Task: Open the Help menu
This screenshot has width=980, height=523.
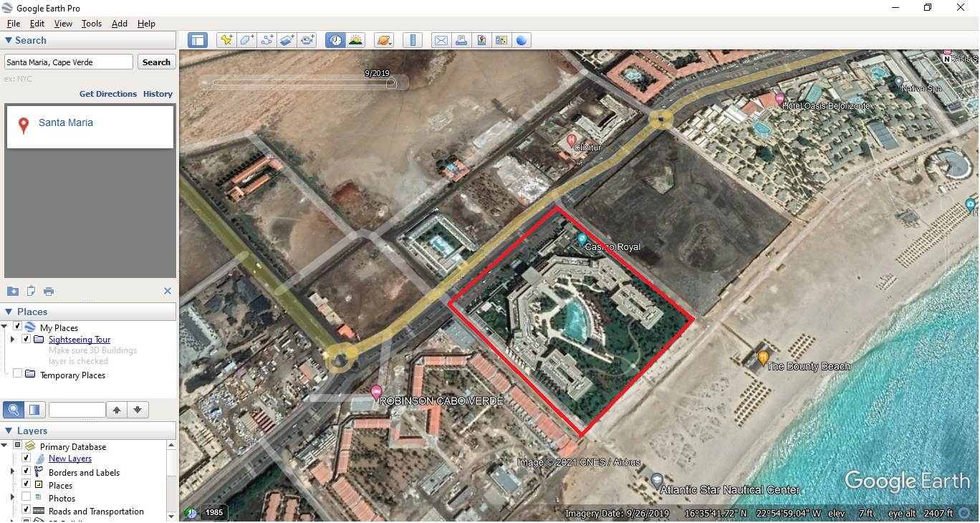Action: [146, 24]
